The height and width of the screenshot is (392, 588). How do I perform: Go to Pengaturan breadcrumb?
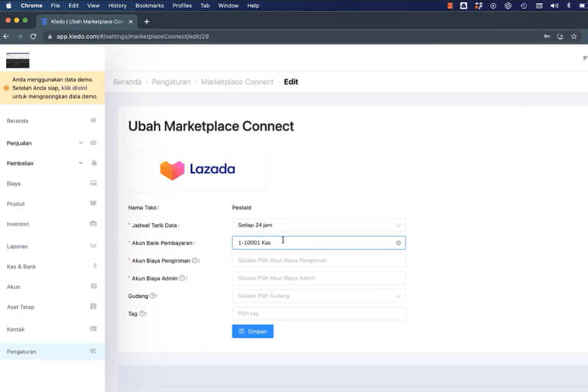click(x=171, y=82)
